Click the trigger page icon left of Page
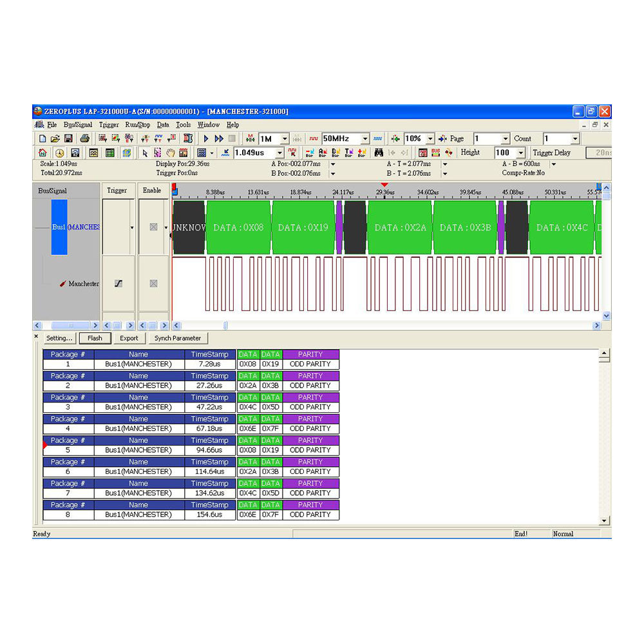This screenshot has width=644, height=644. pyautogui.click(x=443, y=139)
